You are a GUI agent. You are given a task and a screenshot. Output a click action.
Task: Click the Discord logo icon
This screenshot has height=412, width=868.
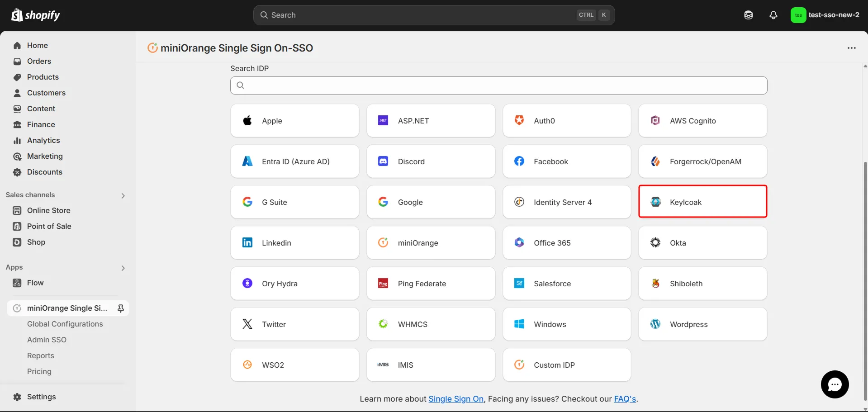coord(383,161)
